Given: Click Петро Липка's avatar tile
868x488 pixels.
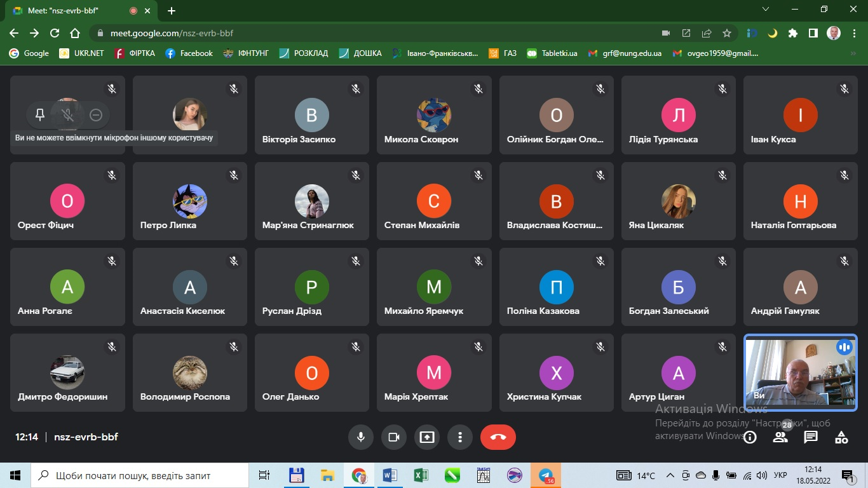Looking at the screenshot, I should [x=190, y=201].
